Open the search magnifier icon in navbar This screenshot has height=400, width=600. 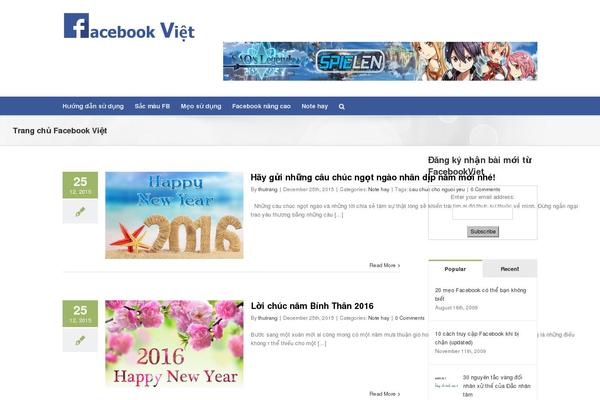point(341,106)
